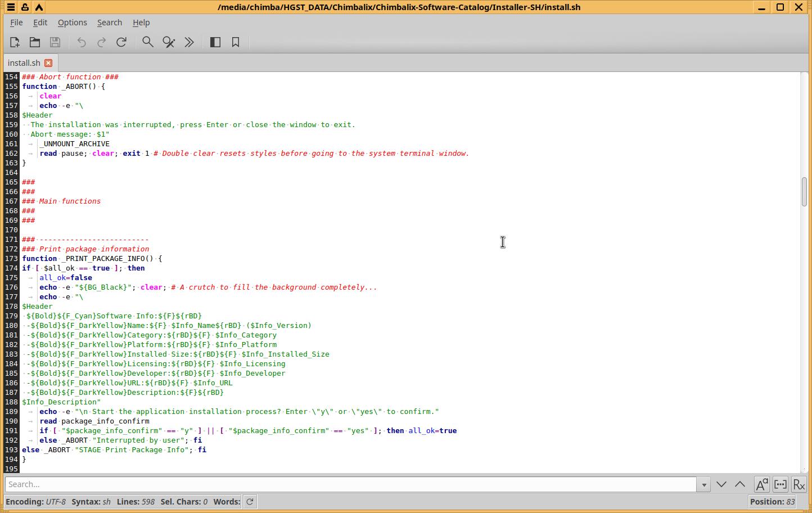This screenshot has height=513, width=812.
Task: Click the grayed-out Save floppy icon
Action: point(55,42)
